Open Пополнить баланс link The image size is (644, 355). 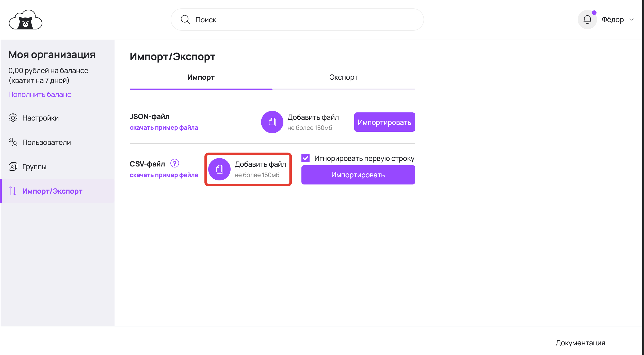point(40,94)
